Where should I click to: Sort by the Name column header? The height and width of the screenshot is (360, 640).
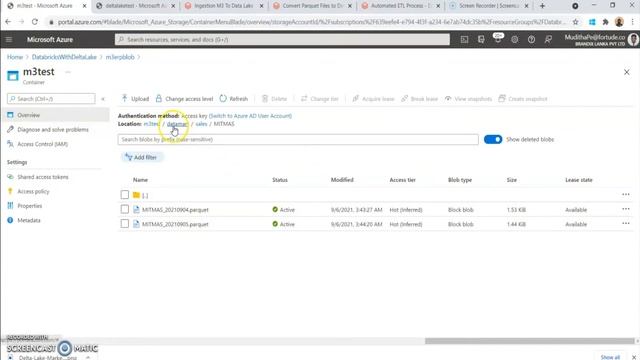(x=140, y=180)
